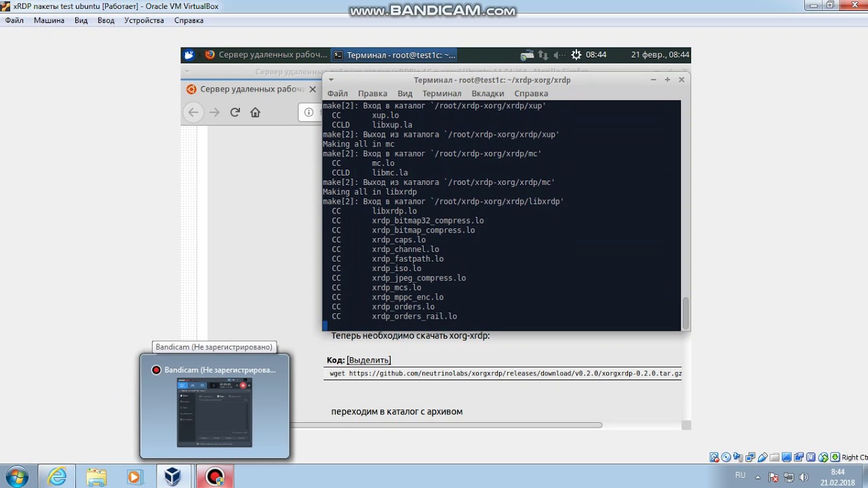This screenshot has height=488, width=868.
Task: Click the guest panel date 21 февр.
Action: (660, 55)
